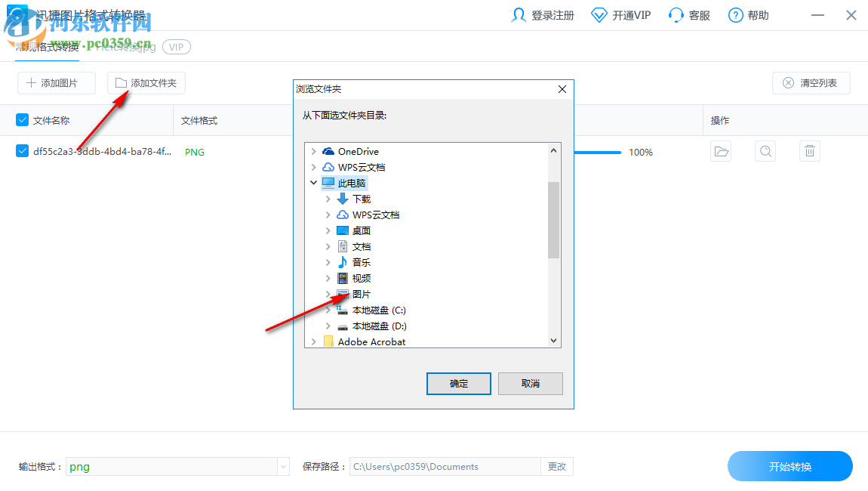
Task: Open the converted file's folder via folder icon
Action: [720, 151]
